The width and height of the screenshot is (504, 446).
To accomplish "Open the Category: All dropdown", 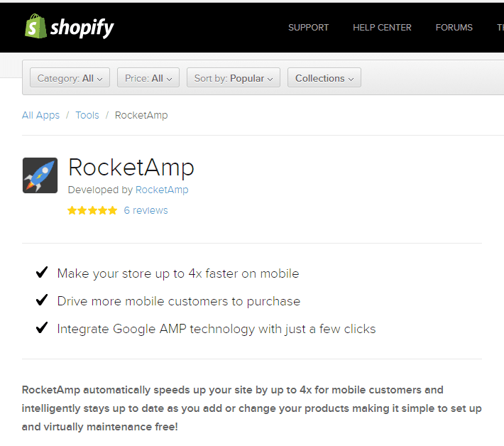I will pyautogui.click(x=70, y=78).
